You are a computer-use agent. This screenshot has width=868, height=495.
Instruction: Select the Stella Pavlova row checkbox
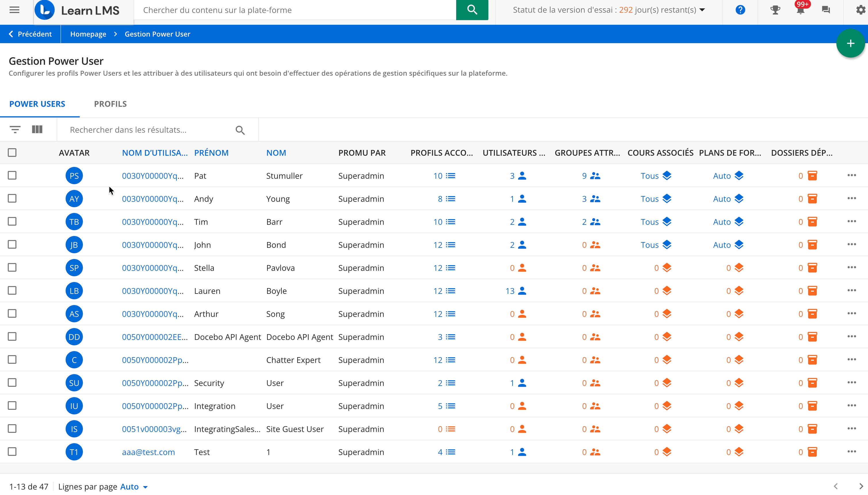[x=12, y=268]
